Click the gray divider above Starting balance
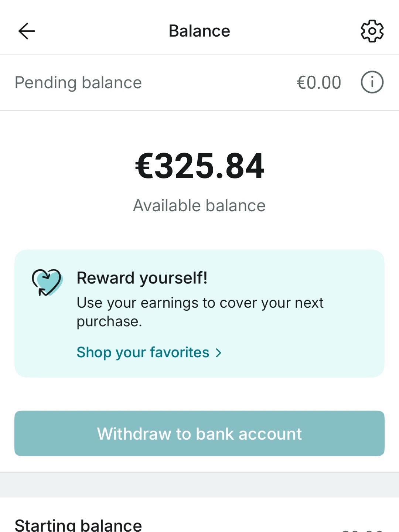Viewport: 399px width, 532px height. 199,485
